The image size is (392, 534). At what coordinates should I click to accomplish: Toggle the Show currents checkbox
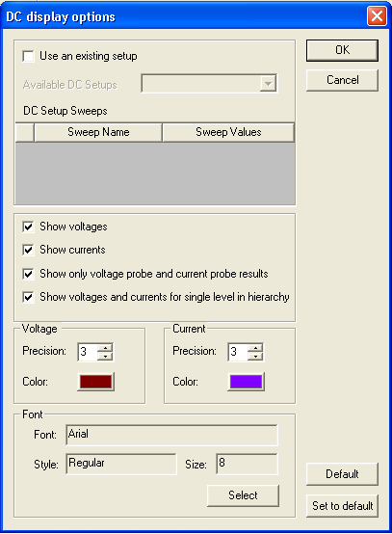pos(28,250)
